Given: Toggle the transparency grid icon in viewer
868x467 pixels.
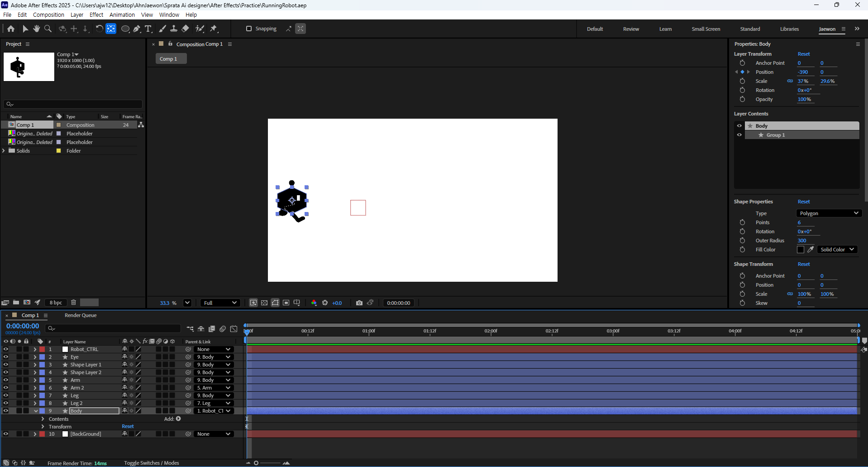Looking at the screenshot, I should click(x=264, y=303).
